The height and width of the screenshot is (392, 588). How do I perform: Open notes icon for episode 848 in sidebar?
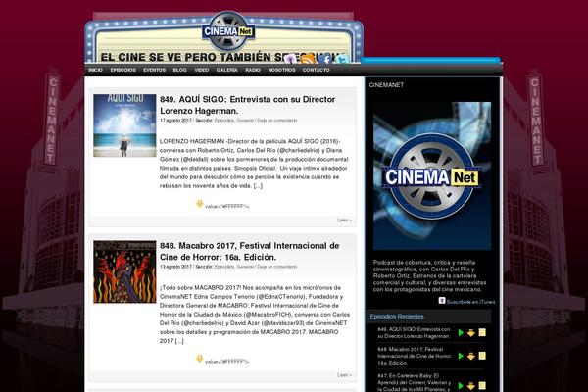[x=482, y=356]
